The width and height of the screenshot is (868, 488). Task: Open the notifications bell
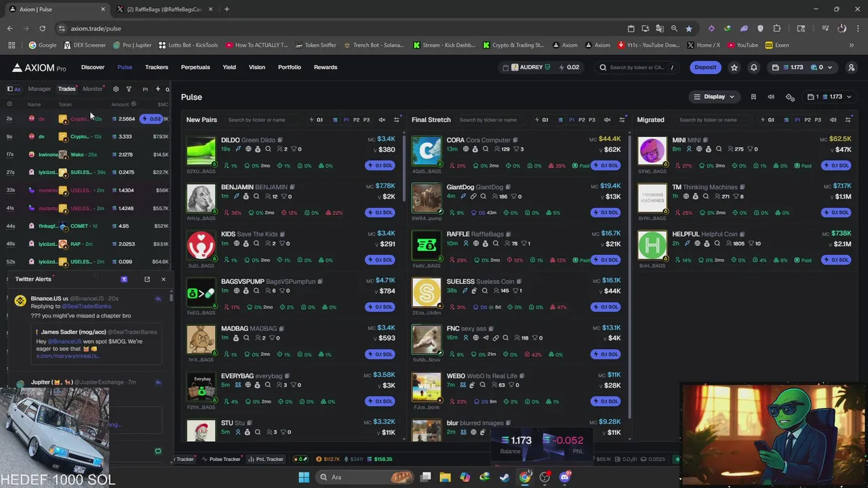[x=753, y=67]
